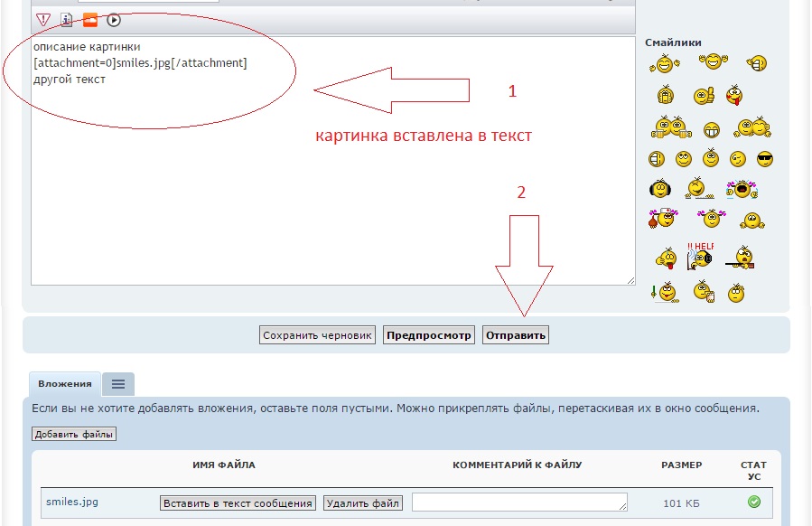Click the red warning triangle BBCode icon
Image resolution: width=812 pixels, height=526 pixels.
click(43, 19)
